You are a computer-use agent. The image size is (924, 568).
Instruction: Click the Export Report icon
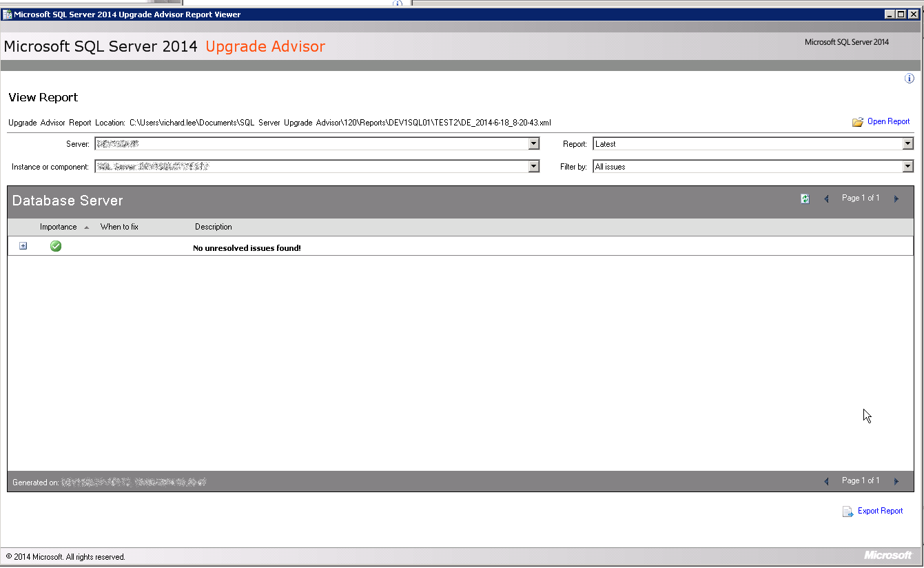tap(848, 511)
